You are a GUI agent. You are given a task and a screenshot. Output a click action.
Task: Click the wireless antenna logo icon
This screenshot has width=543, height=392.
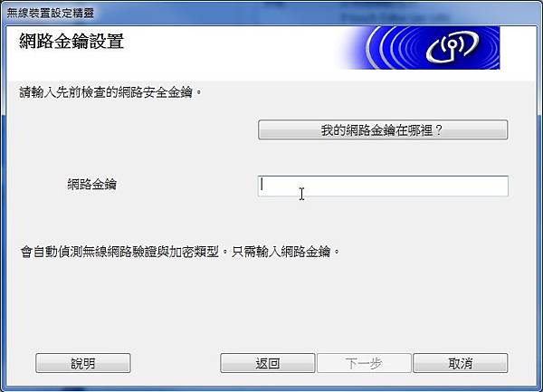click(452, 47)
